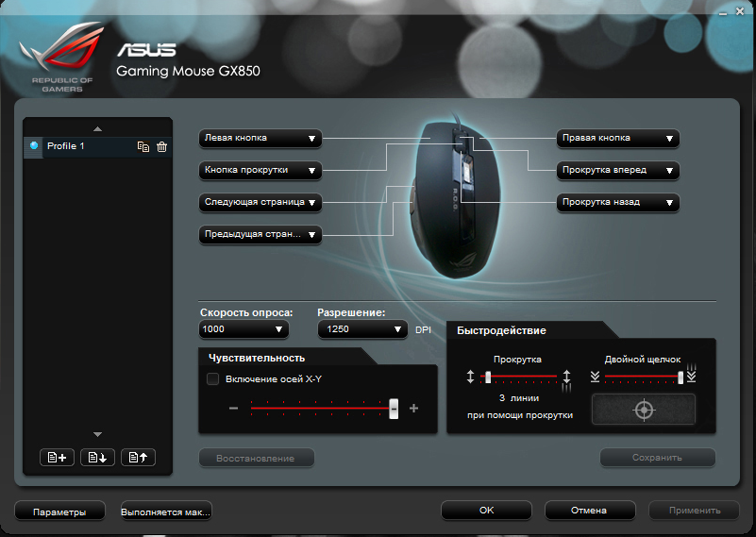Image resolution: width=756 pixels, height=537 pixels.
Task: Click the fast double-click icon right of slider
Action: 692,374
